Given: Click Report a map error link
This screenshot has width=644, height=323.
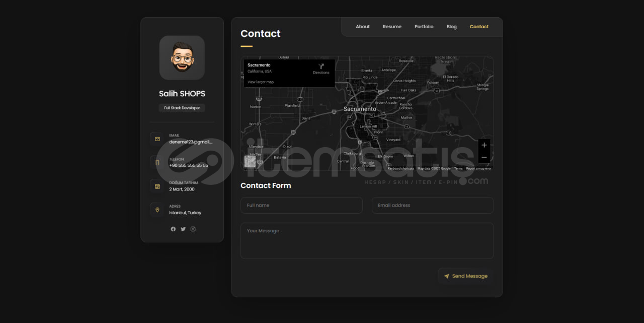Looking at the screenshot, I should tap(478, 168).
